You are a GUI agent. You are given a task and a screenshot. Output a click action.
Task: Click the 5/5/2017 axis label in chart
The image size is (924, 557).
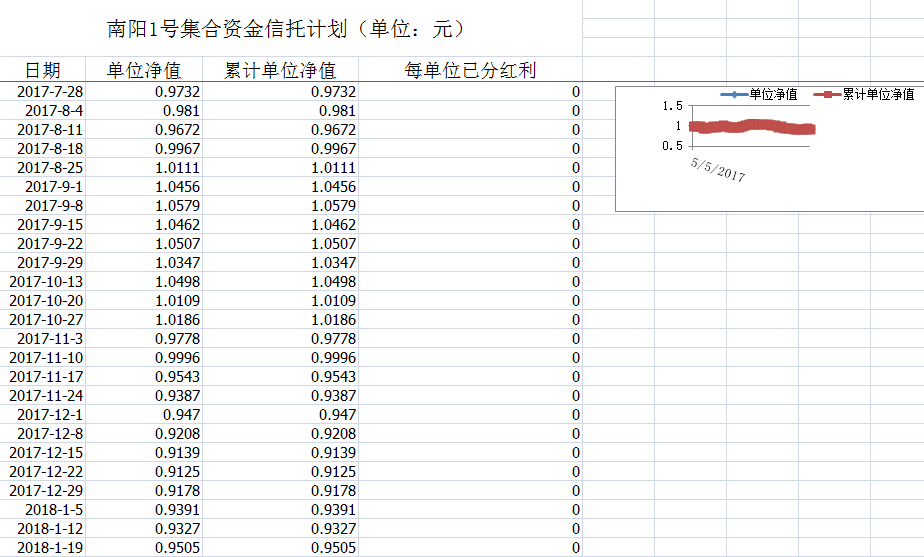pos(718,168)
